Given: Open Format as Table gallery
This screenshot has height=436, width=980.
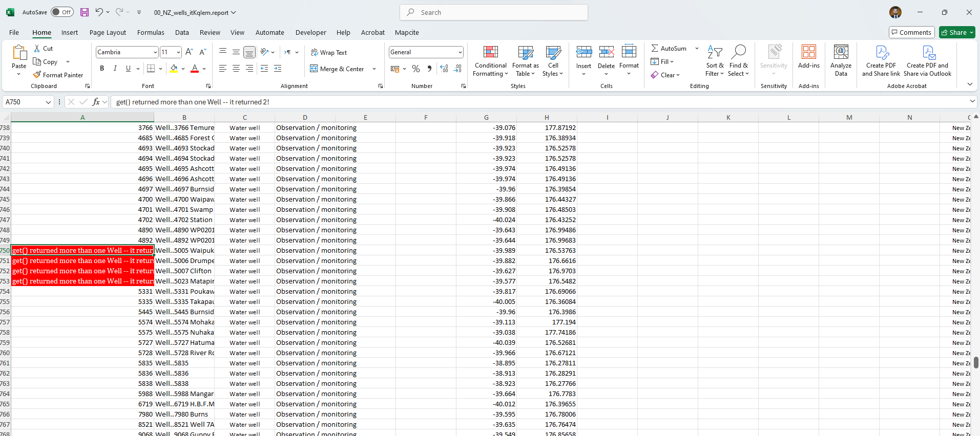Looking at the screenshot, I should tap(525, 61).
